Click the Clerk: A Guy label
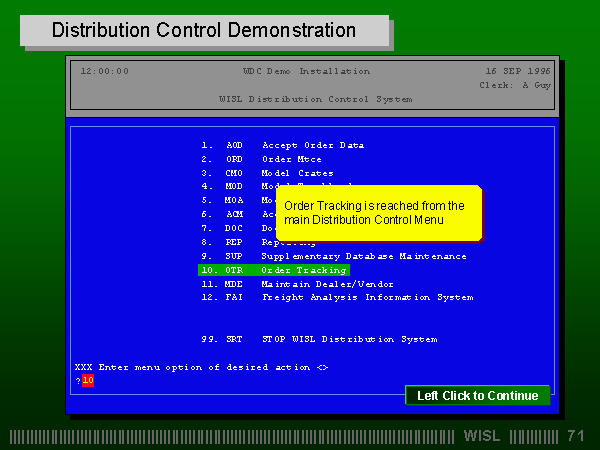Viewport: 600px width, 450px height. click(515, 85)
